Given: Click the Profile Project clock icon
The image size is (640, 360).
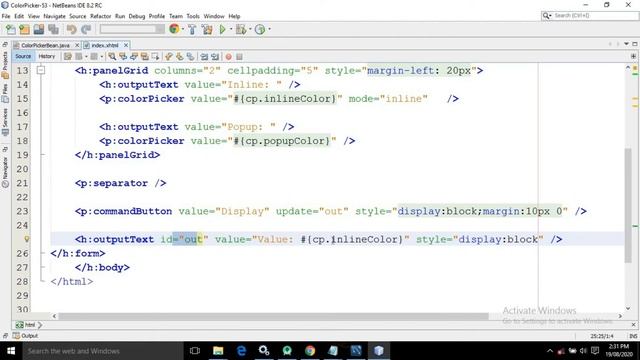Looking at the screenshot, I should pos(260,29).
